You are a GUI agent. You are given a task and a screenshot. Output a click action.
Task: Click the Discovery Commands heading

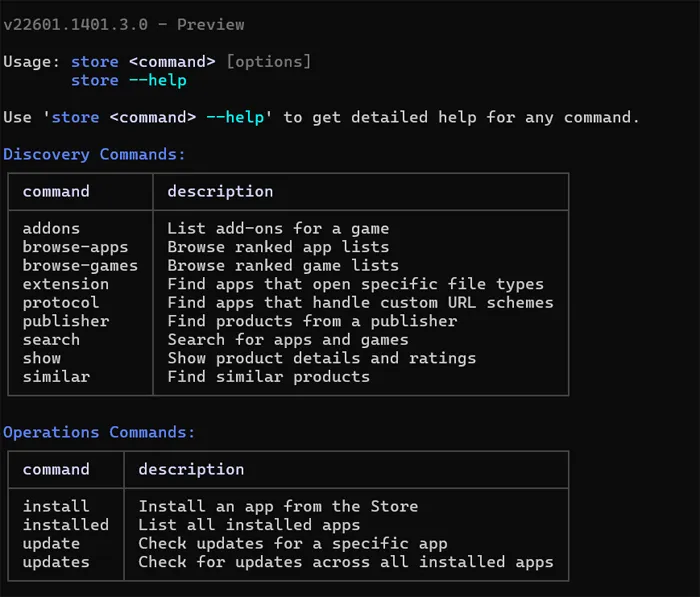pos(94,154)
